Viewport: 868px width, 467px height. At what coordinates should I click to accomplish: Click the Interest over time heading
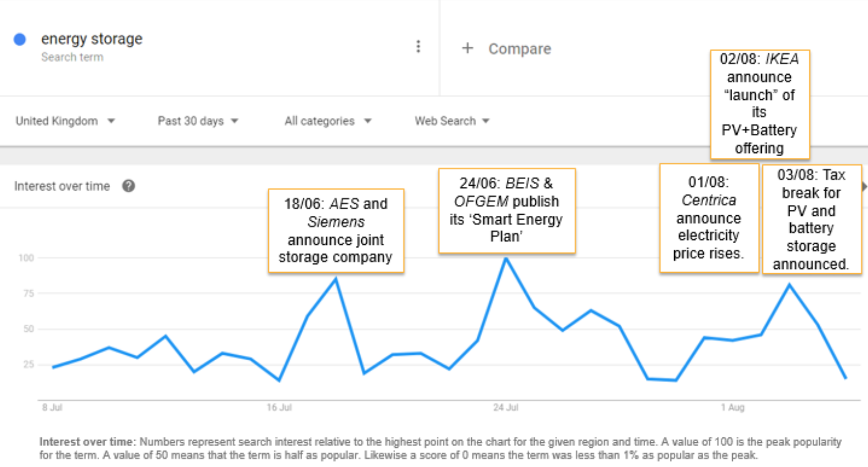point(62,186)
